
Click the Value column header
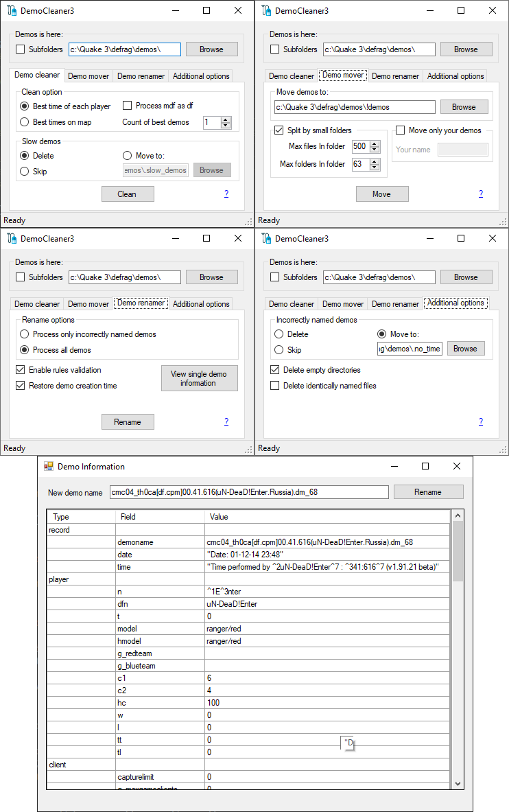click(x=327, y=517)
